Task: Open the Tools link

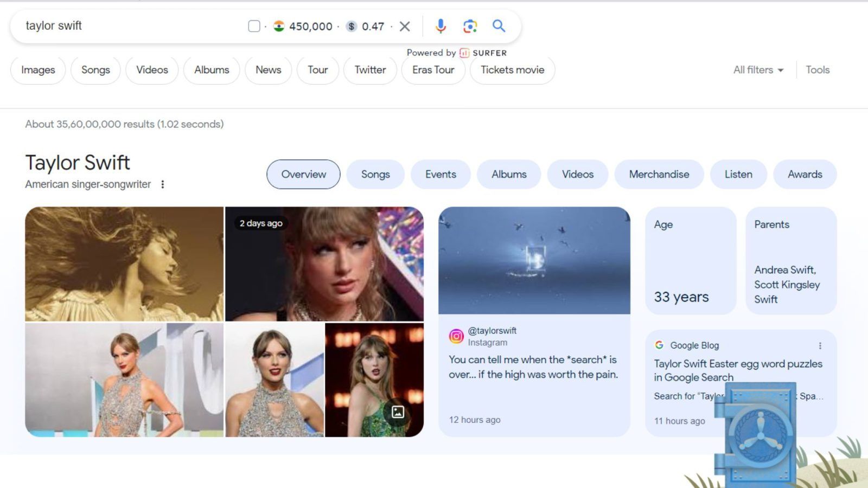Action: (817, 69)
